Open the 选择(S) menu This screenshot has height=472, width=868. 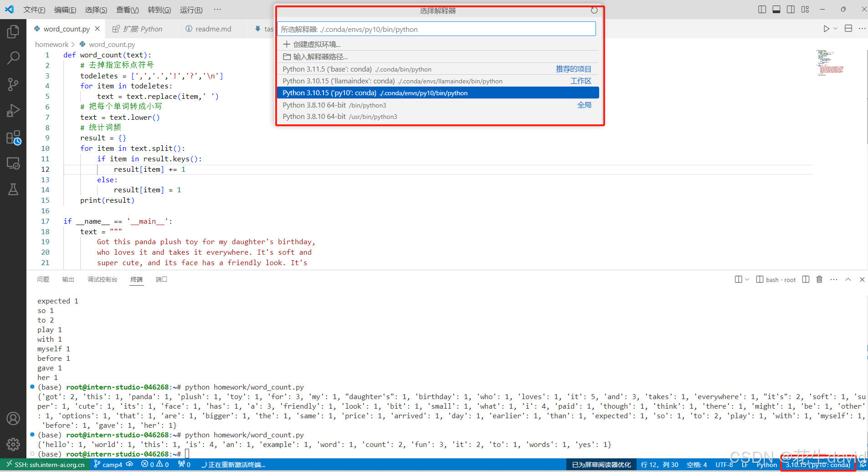click(96, 10)
